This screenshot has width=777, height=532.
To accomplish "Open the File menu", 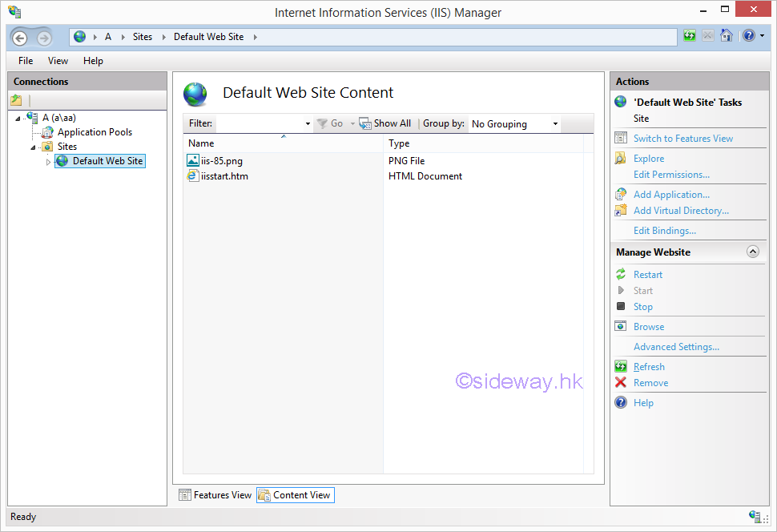I will pos(26,60).
